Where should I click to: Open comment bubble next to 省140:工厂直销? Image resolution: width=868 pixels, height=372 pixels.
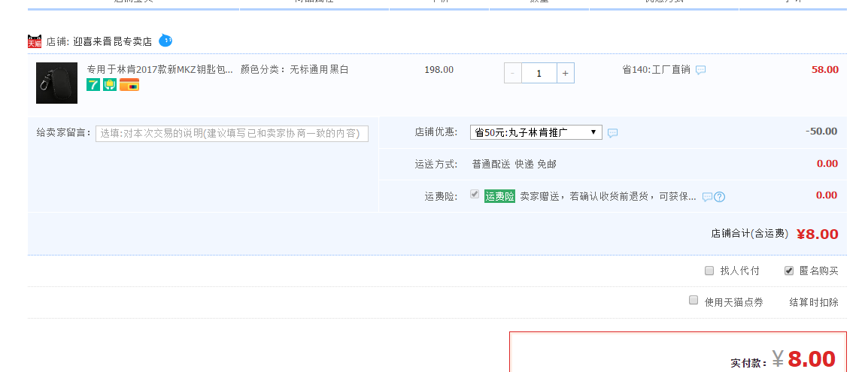[x=700, y=70]
